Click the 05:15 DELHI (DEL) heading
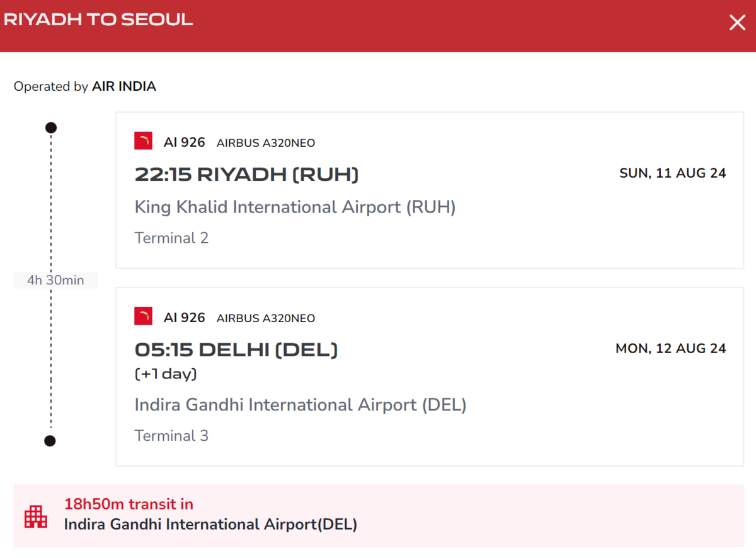The height and width of the screenshot is (558, 756). (236, 350)
